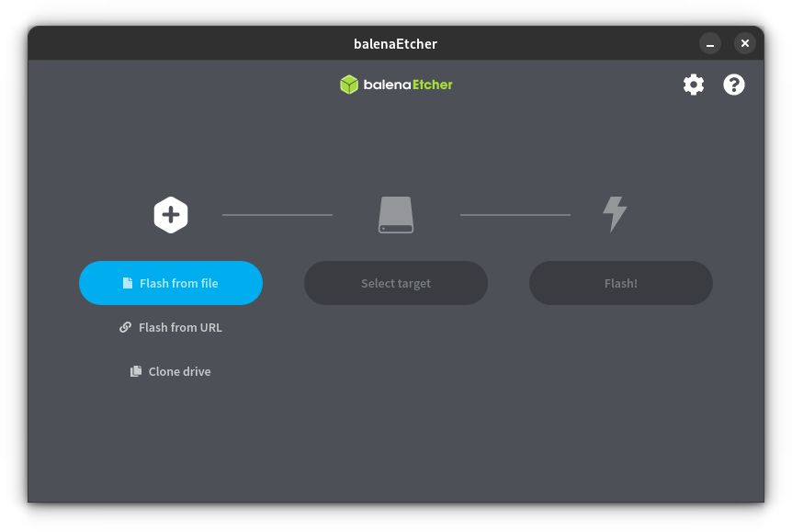Click the balenaEtcher title bar text
The width and height of the screenshot is (792, 532).
pyautogui.click(x=395, y=43)
